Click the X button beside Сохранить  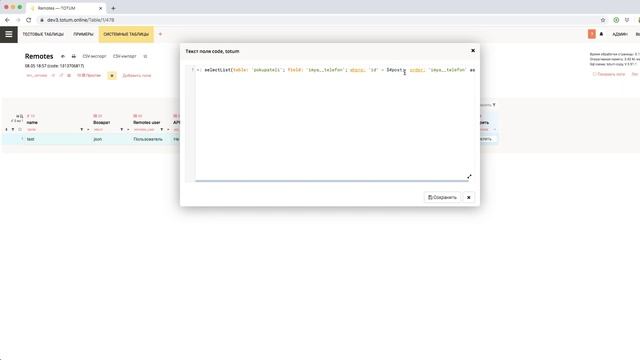click(x=469, y=198)
